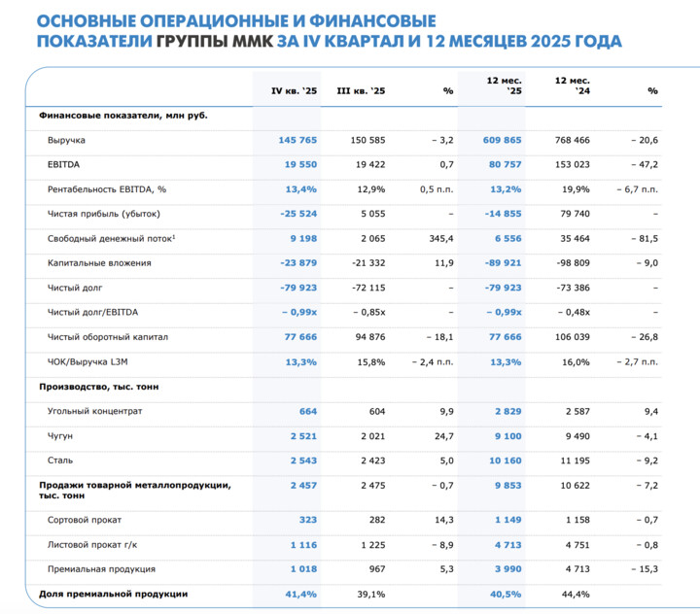
Task: Select the 'Чистая прибыль (убыток)' row label
Action: click(x=103, y=213)
